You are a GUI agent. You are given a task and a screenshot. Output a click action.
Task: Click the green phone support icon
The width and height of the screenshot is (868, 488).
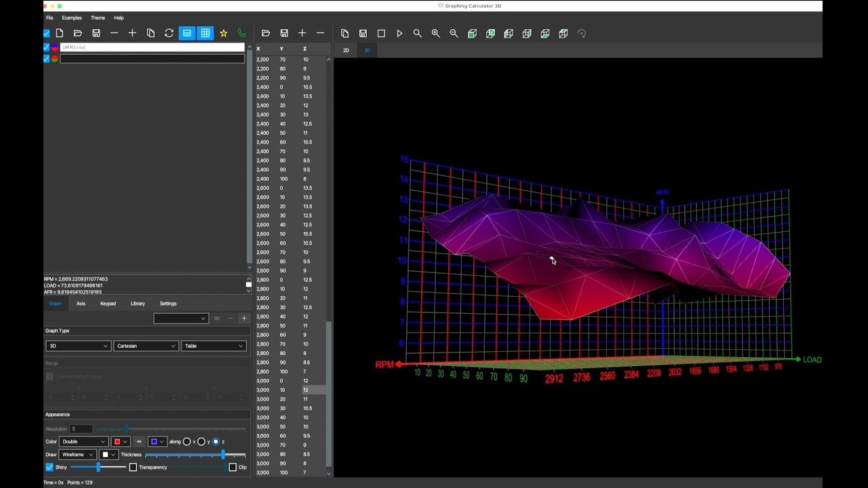pyautogui.click(x=241, y=33)
